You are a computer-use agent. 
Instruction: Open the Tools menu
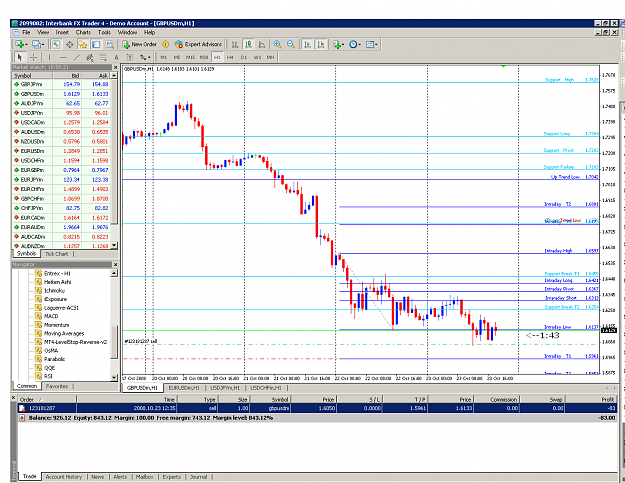[x=104, y=32]
